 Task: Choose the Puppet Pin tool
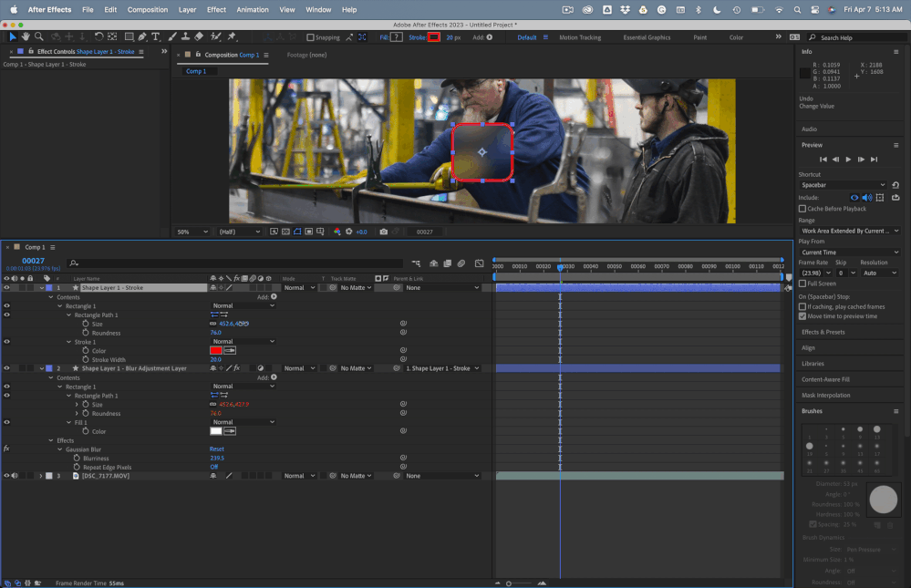(x=232, y=36)
